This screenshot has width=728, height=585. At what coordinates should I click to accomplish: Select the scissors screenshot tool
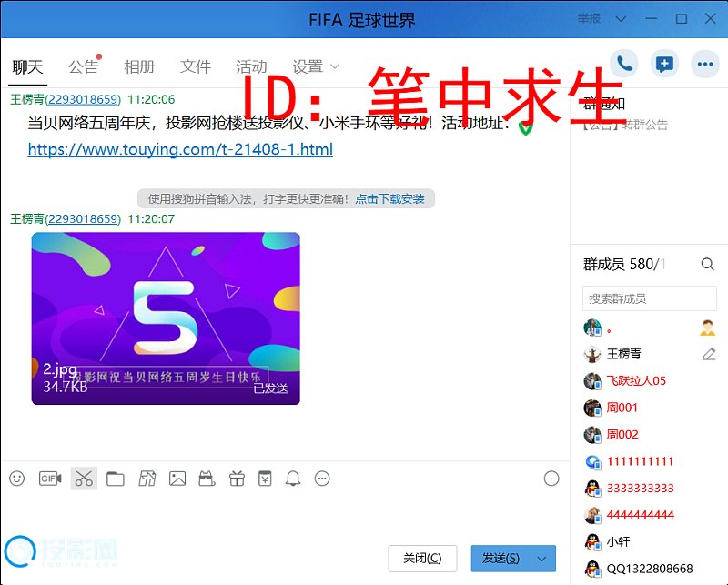(84, 479)
